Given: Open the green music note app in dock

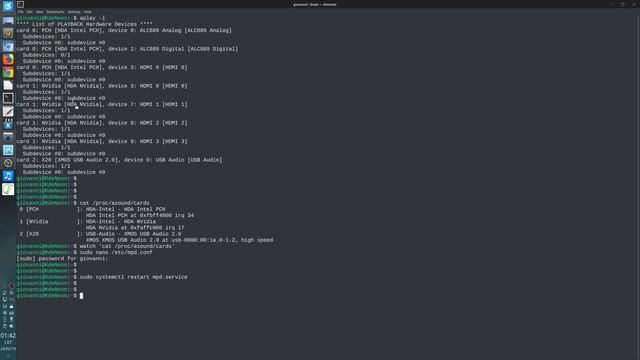Looking at the screenshot, I should pos(8,189).
